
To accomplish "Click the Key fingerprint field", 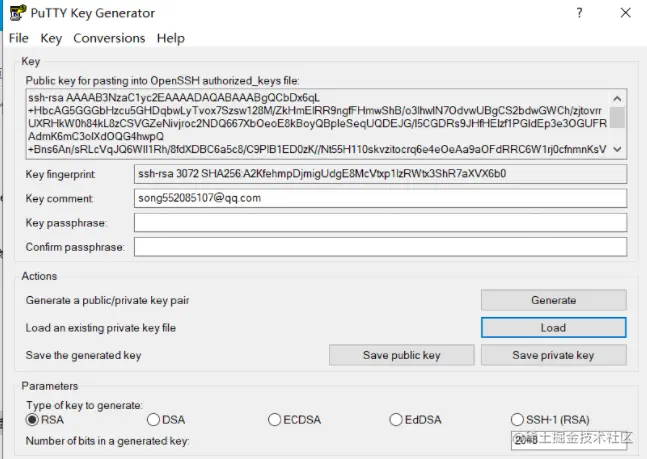I will [x=380, y=174].
